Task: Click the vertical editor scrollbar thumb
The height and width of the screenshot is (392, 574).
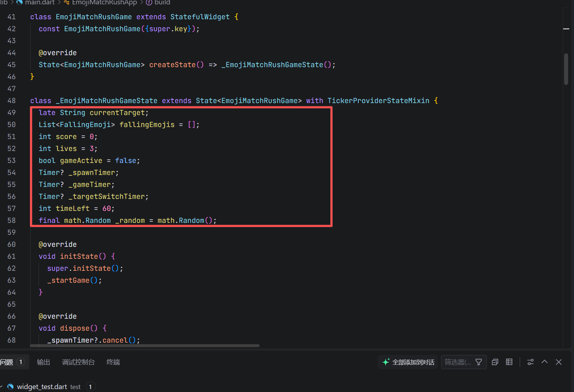Action: point(566,69)
